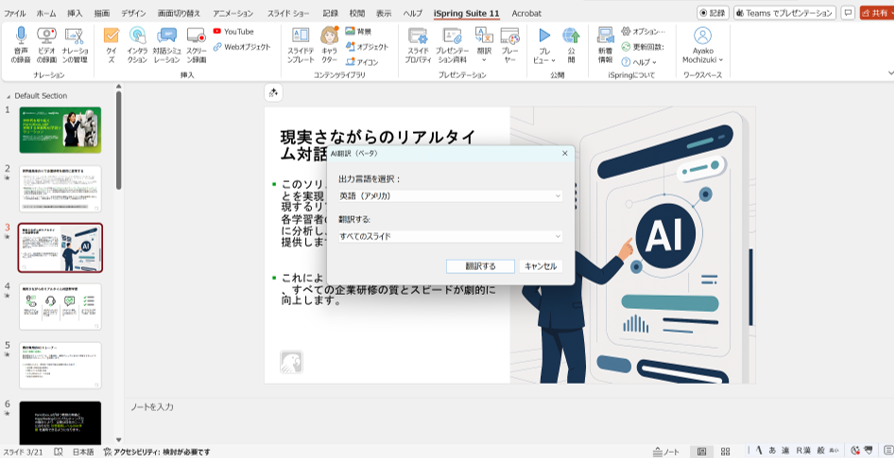Click the Ayako Mochizuki workspace account icon

[702, 44]
